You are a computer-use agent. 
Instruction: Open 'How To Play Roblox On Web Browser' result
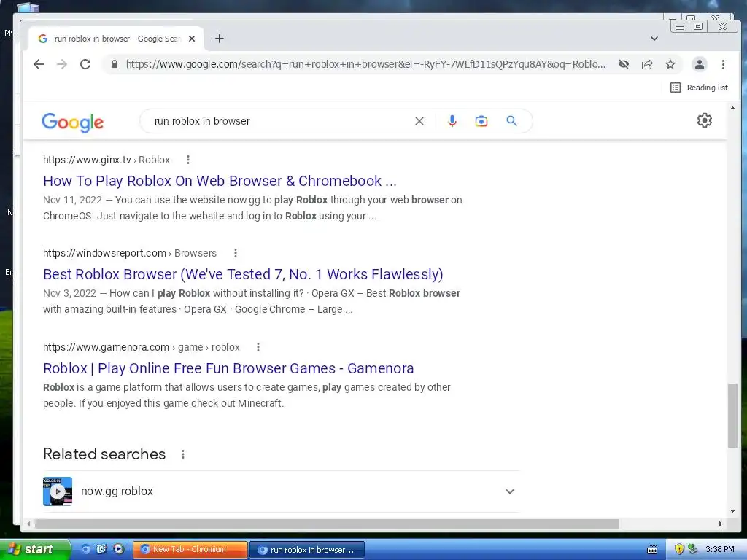[x=220, y=181]
